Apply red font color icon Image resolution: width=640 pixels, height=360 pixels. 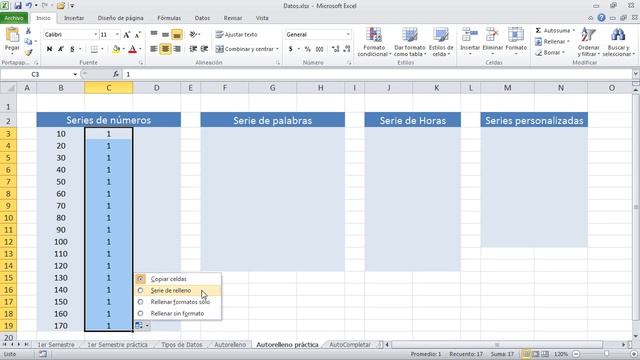(x=132, y=49)
